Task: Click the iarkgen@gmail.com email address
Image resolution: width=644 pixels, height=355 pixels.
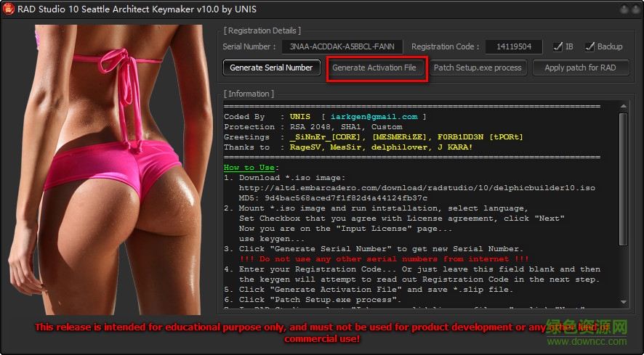Action: pyautogui.click(x=374, y=117)
